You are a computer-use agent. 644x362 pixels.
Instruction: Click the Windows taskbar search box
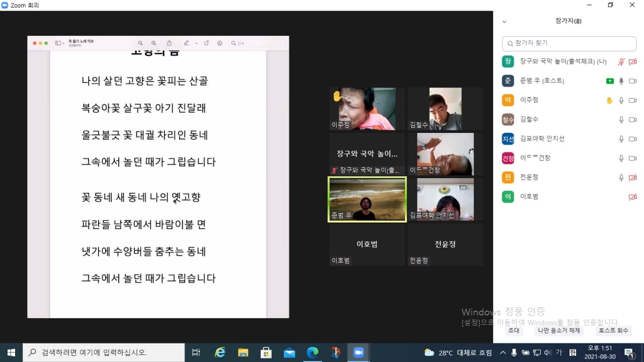pos(104,352)
